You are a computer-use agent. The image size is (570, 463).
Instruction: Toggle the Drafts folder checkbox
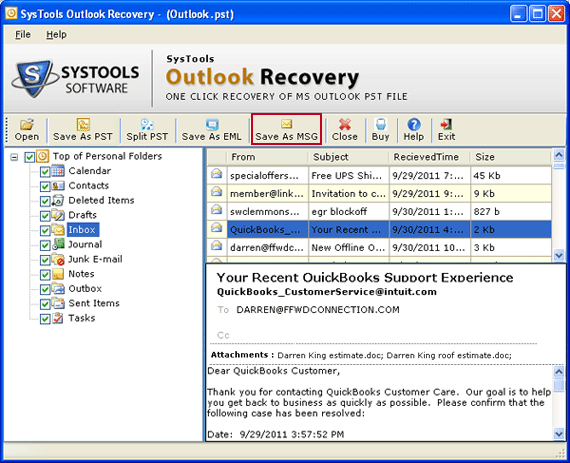(x=45, y=216)
